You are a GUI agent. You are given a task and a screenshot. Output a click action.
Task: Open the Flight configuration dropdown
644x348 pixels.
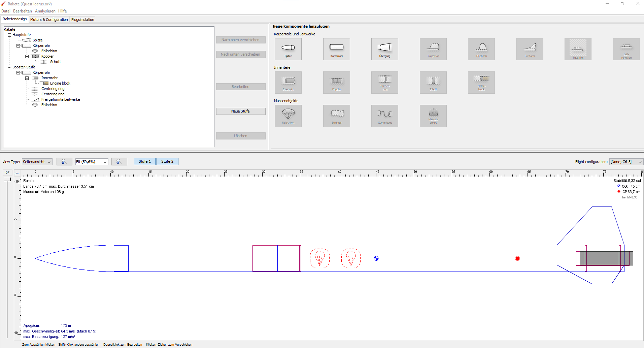tap(626, 162)
